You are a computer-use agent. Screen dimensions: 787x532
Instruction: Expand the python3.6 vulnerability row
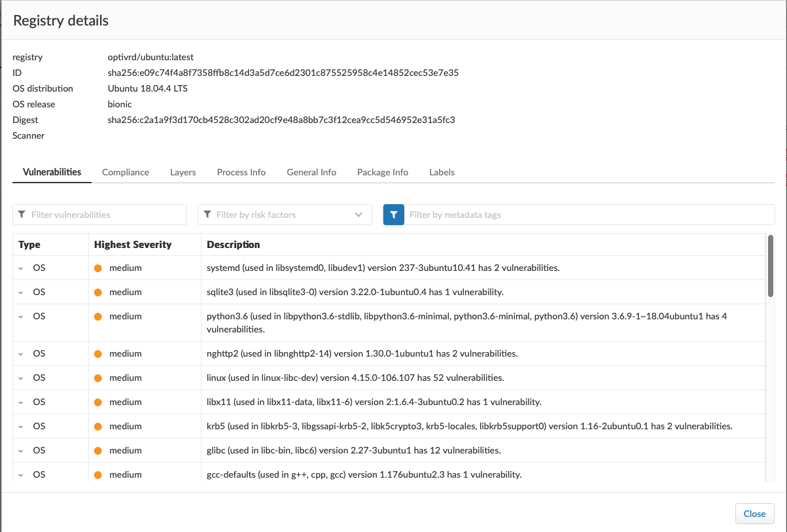[x=21, y=317]
